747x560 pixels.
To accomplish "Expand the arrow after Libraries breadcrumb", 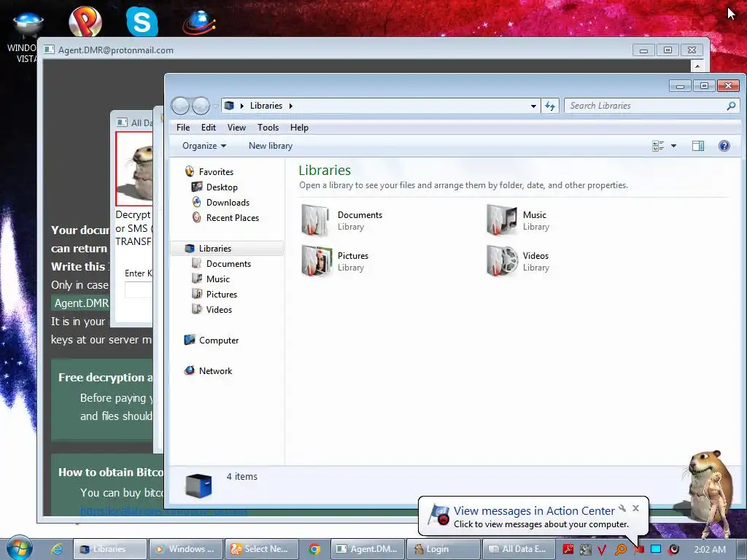I will [290, 106].
